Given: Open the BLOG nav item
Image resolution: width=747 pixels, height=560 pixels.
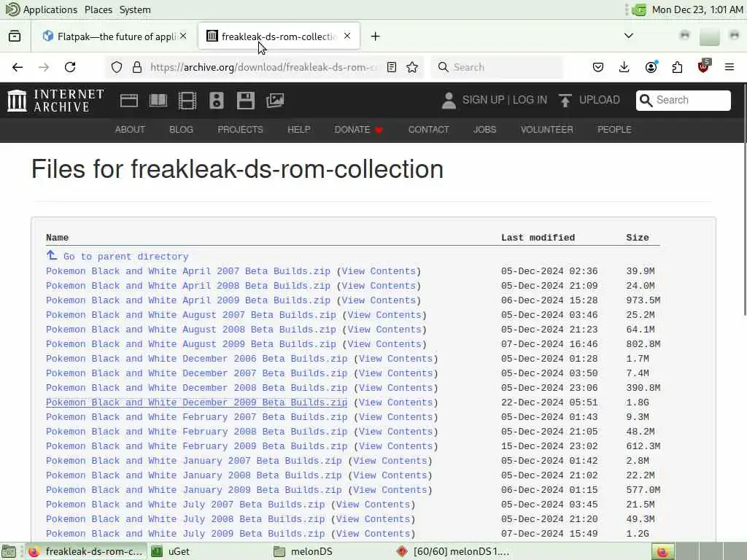Looking at the screenshot, I should point(181,130).
